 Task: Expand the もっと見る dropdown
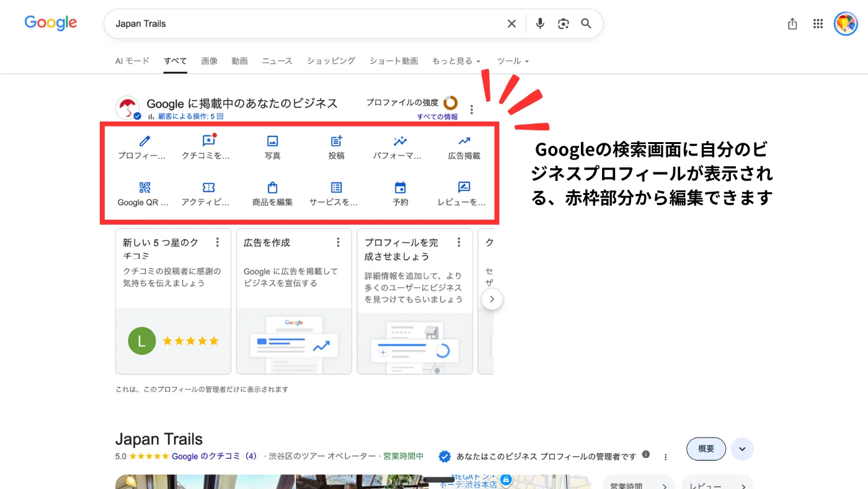point(456,61)
